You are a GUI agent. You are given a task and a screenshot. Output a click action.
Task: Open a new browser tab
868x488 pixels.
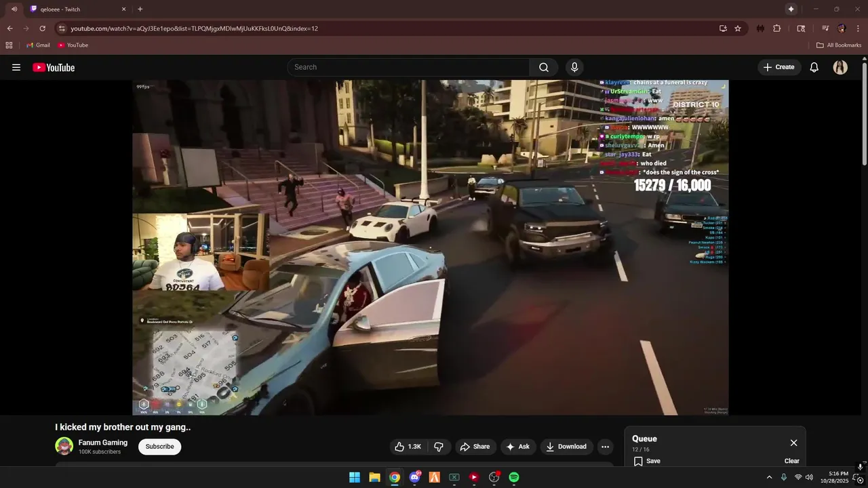pos(140,9)
